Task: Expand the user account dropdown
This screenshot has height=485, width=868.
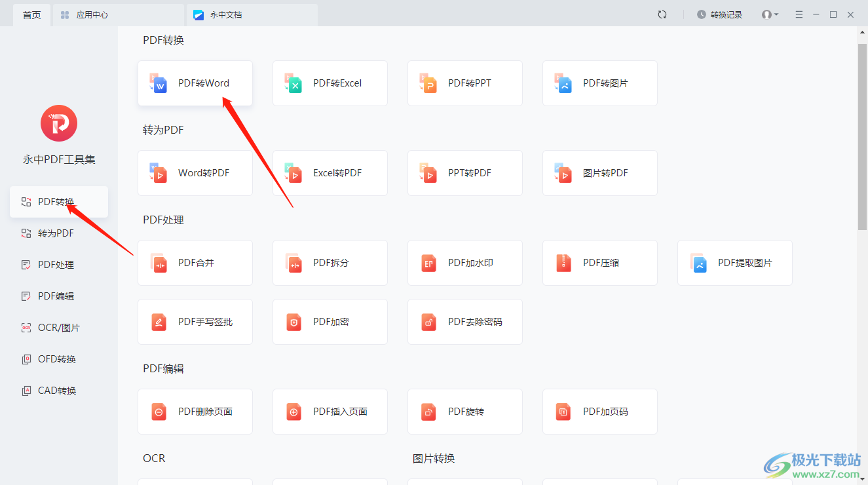Action: pyautogui.click(x=770, y=14)
